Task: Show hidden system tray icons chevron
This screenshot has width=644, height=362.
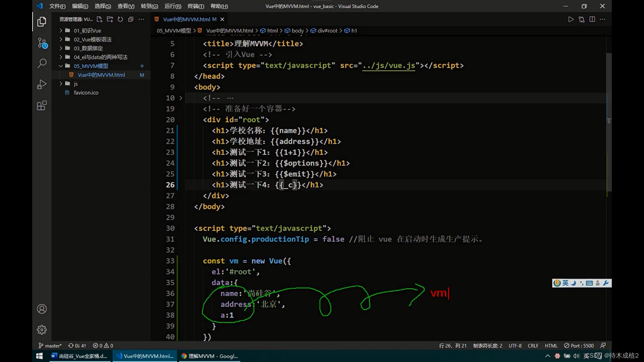Action: 548,356
